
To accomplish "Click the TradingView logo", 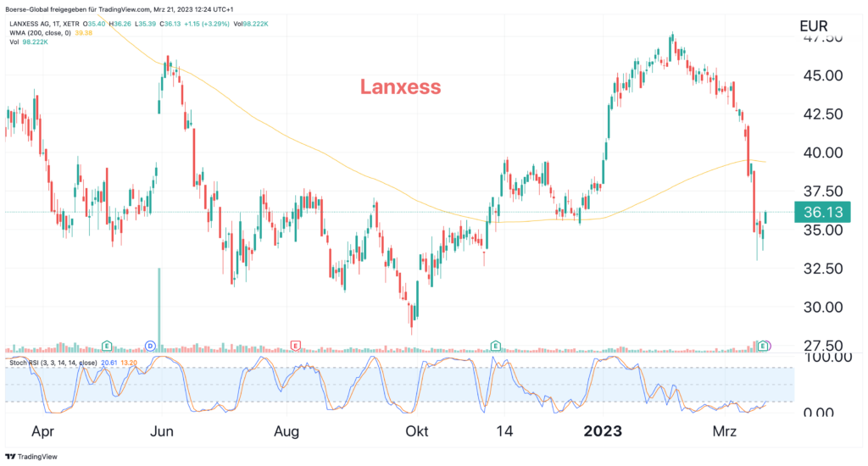I will point(31,457).
